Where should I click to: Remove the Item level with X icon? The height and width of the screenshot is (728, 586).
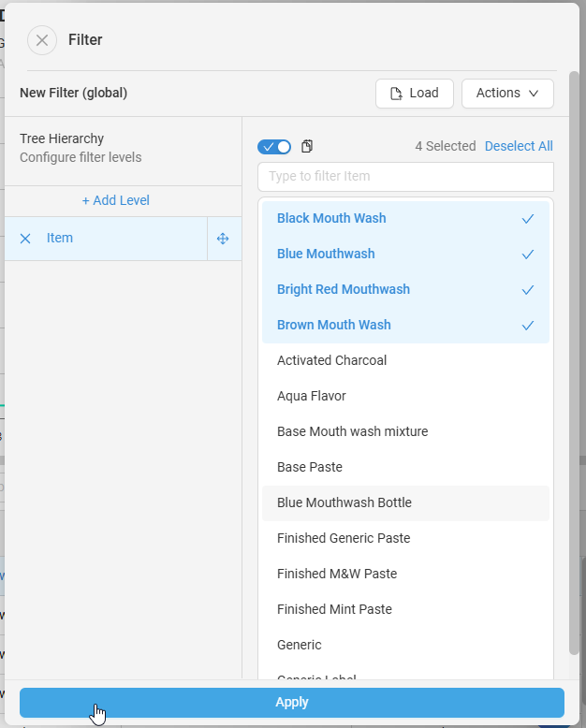25,239
